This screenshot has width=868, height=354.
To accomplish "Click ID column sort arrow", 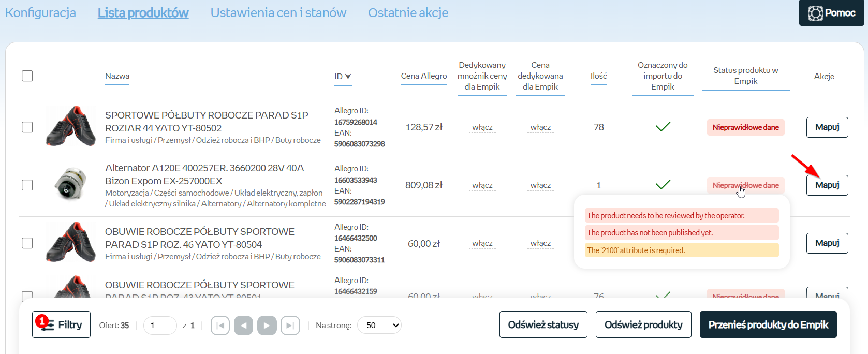I will (x=348, y=77).
